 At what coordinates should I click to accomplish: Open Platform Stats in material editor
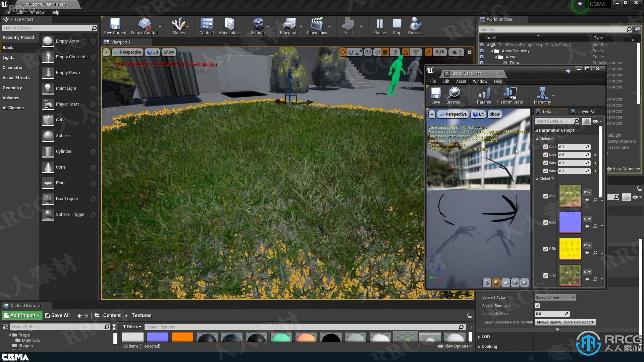pyautogui.click(x=509, y=96)
